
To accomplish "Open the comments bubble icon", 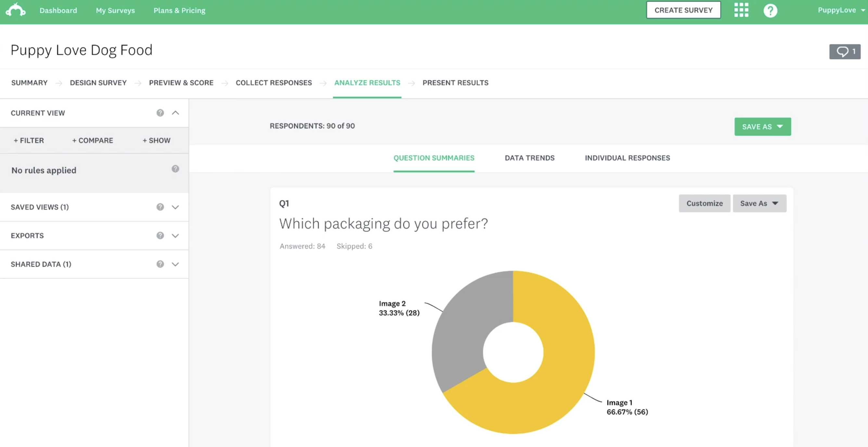I will click(x=844, y=52).
